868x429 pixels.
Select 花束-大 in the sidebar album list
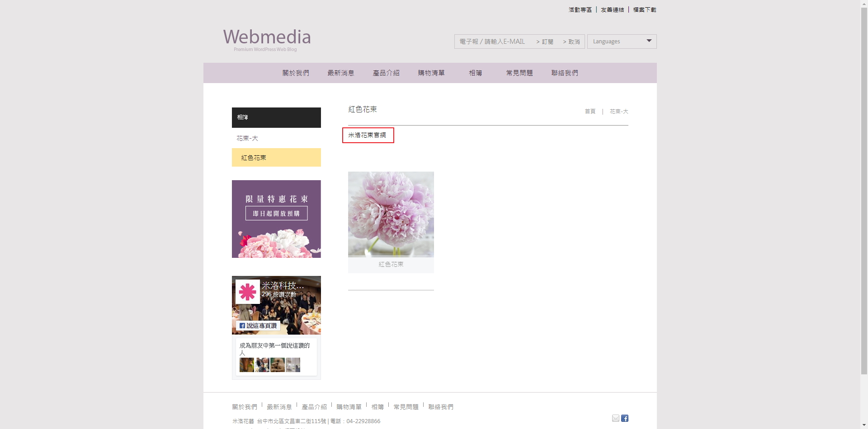[x=247, y=138]
